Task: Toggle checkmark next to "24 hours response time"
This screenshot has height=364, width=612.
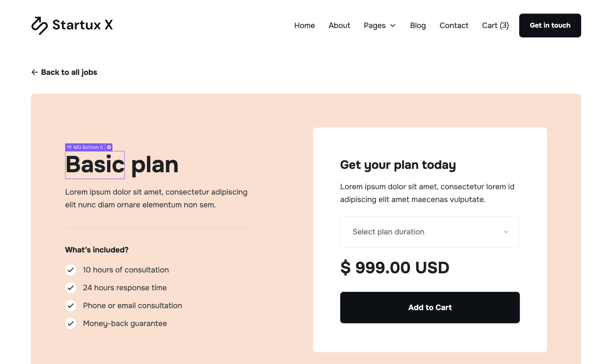Action: pos(70,288)
